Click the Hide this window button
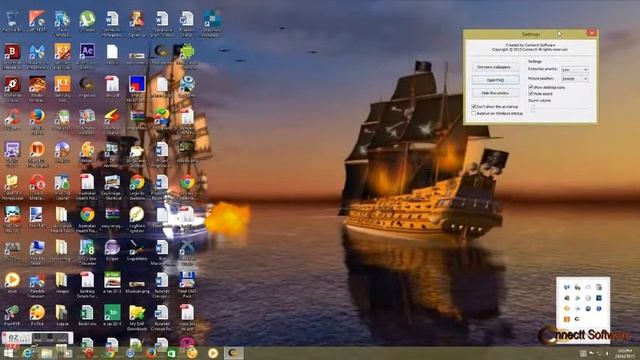640x360 pixels. coord(496,93)
